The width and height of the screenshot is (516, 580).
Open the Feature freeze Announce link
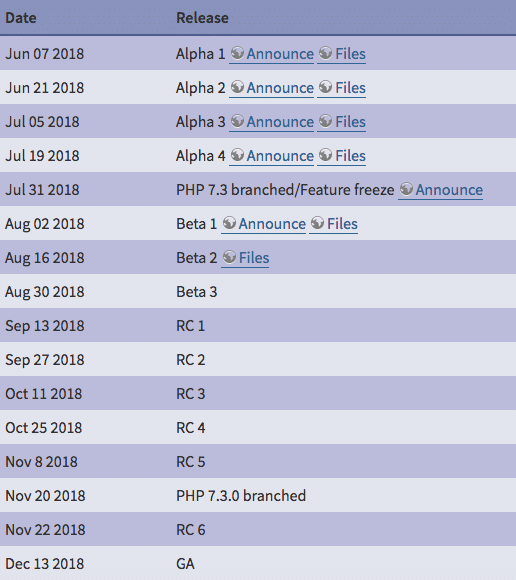pyautogui.click(x=440, y=190)
